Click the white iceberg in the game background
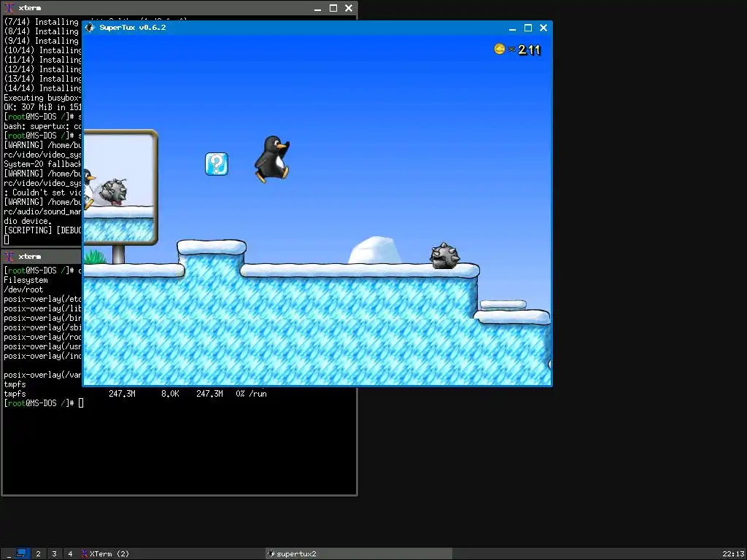This screenshot has height=560, width=747. [376, 251]
